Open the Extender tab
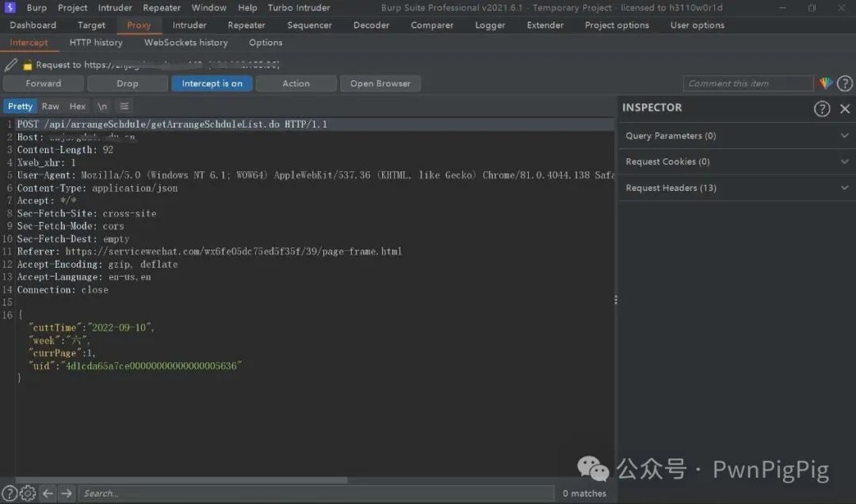856x504 pixels. point(545,25)
